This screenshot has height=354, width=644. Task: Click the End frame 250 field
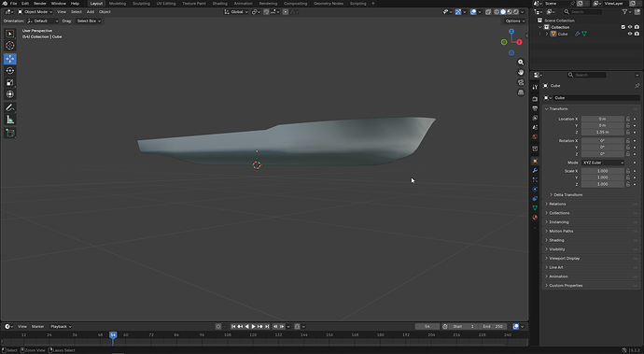[493, 327]
